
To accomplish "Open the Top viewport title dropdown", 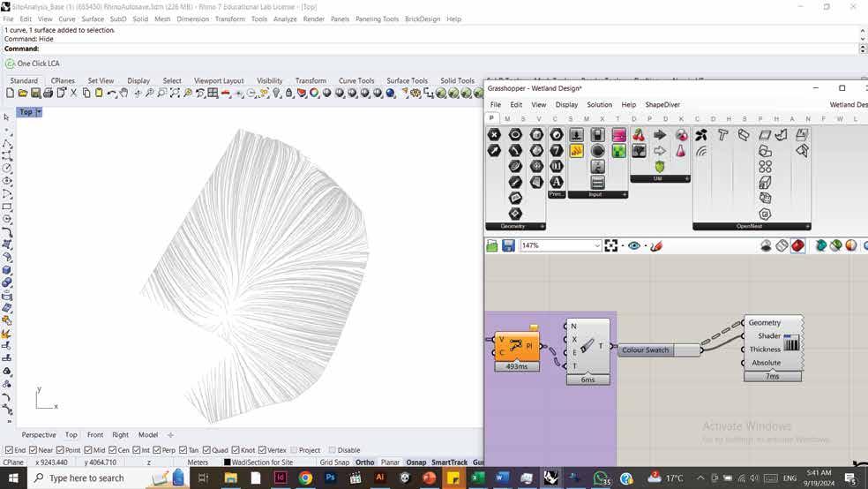I will (38, 112).
